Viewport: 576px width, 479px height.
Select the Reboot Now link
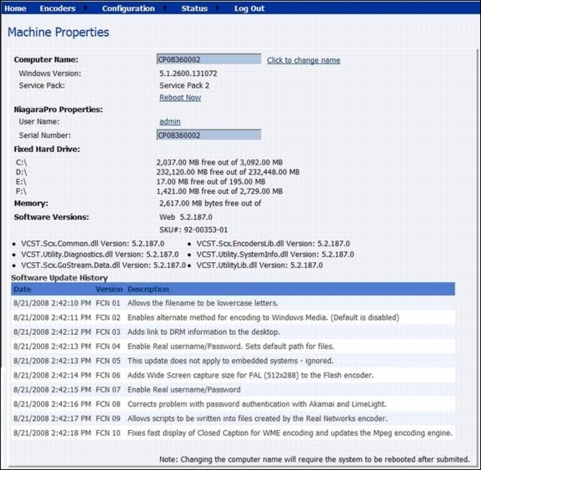pos(180,98)
